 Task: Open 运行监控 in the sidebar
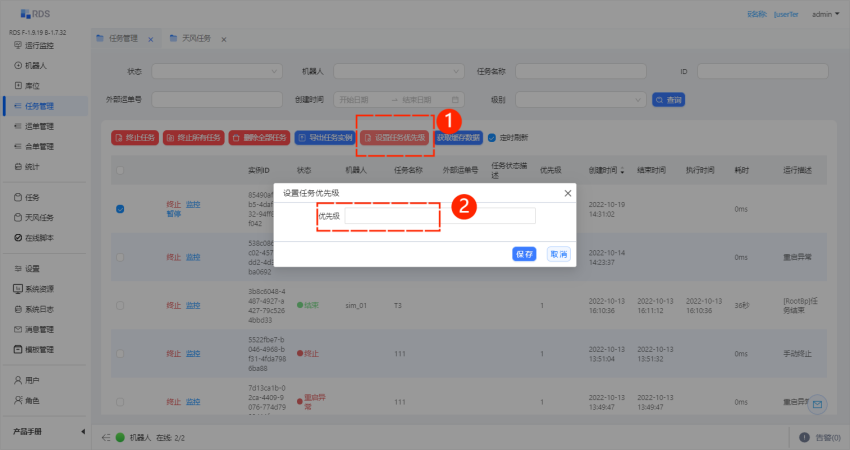click(40, 46)
